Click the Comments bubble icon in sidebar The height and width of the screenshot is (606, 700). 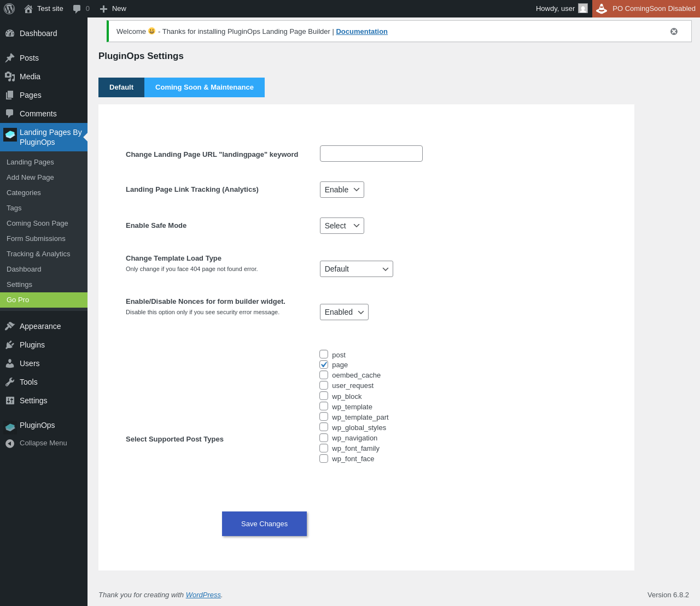pos(10,114)
